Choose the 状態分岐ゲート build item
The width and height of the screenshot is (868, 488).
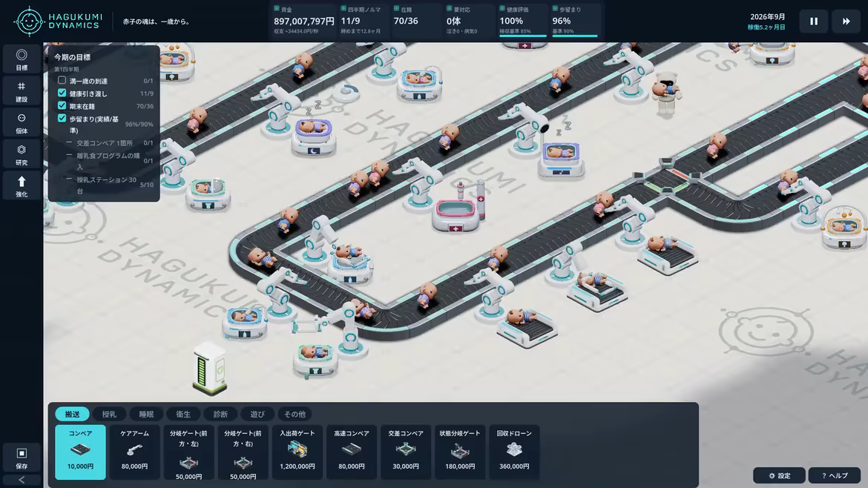tap(460, 452)
